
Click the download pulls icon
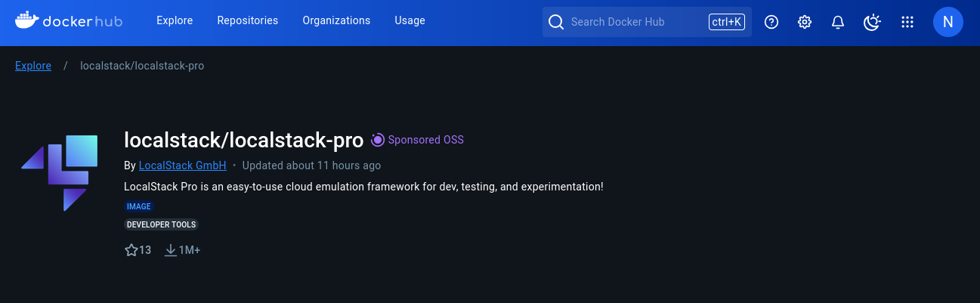(171, 250)
